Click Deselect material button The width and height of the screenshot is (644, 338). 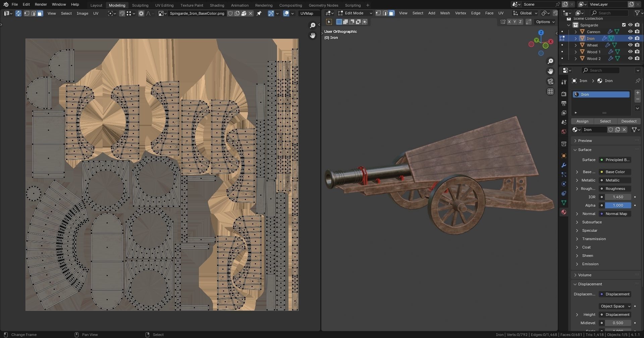629,121
